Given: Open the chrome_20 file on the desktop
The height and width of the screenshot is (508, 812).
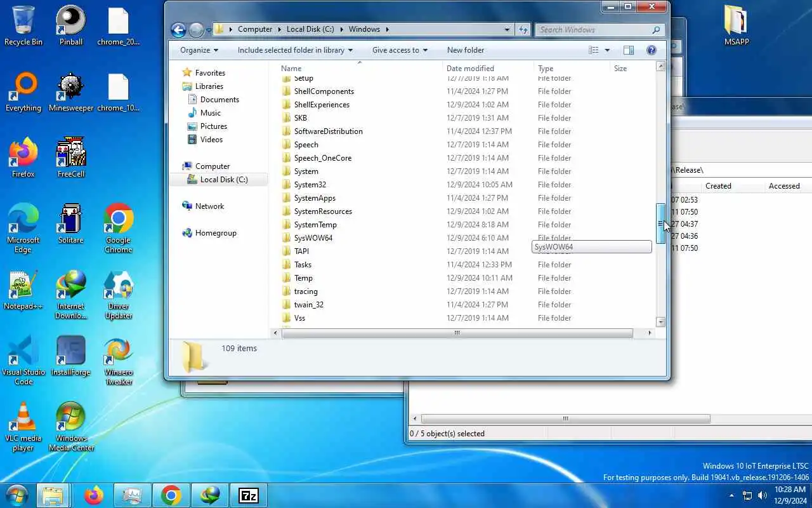Looking at the screenshot, I should [x=119, y=26].
